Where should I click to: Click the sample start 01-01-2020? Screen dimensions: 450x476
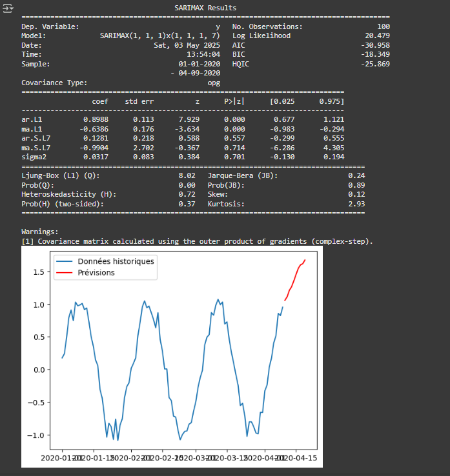[x=199, y=64]
